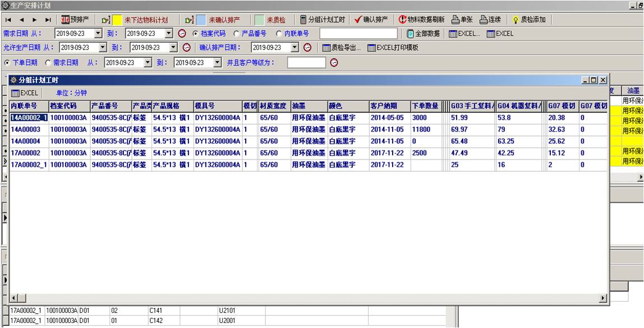This screenshot has height=328, width=644.
Task: Click 并且客户等级为 input field
Action: (306, 63)
